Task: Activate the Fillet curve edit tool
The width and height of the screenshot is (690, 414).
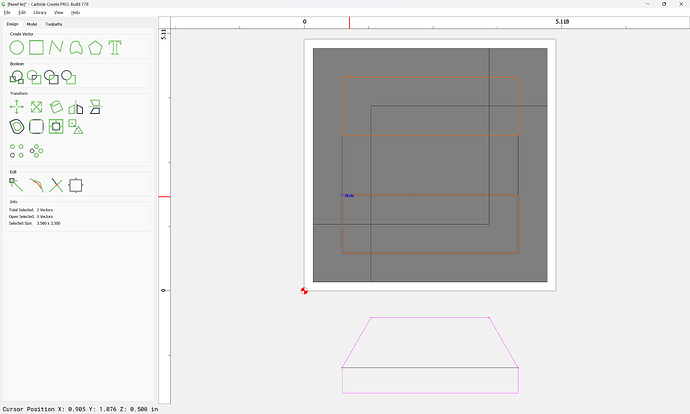Action: pyautogui.click(x=37, y=185)
